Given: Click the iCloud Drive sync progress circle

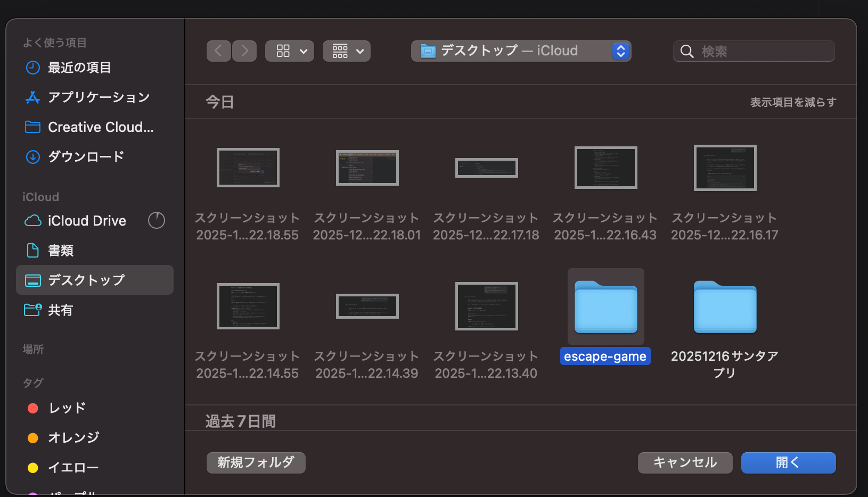Looking at the screenshot, I should point(156,220).
